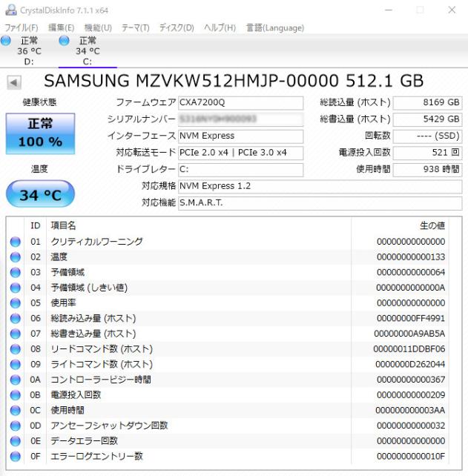Click the total host writes value 5429 GB
Screen dimensions: 468x476
click(x=427, y=119)
